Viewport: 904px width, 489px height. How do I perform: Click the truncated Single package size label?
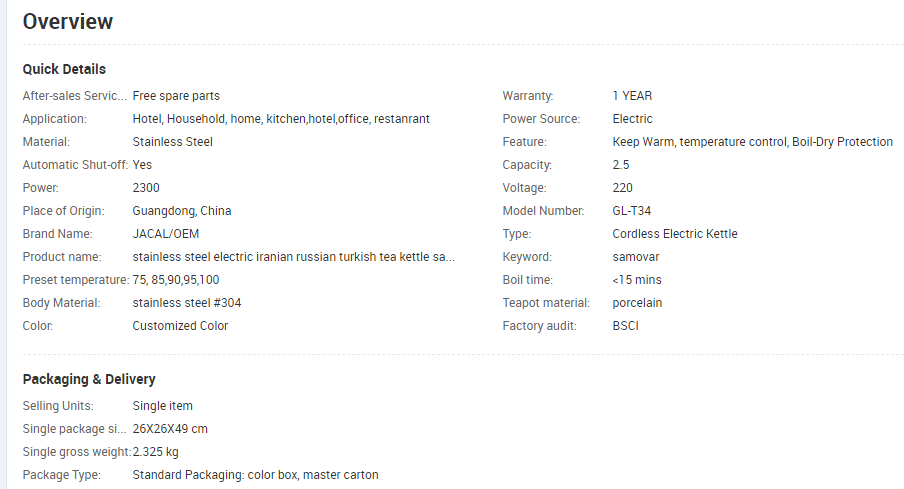(74, 429)
